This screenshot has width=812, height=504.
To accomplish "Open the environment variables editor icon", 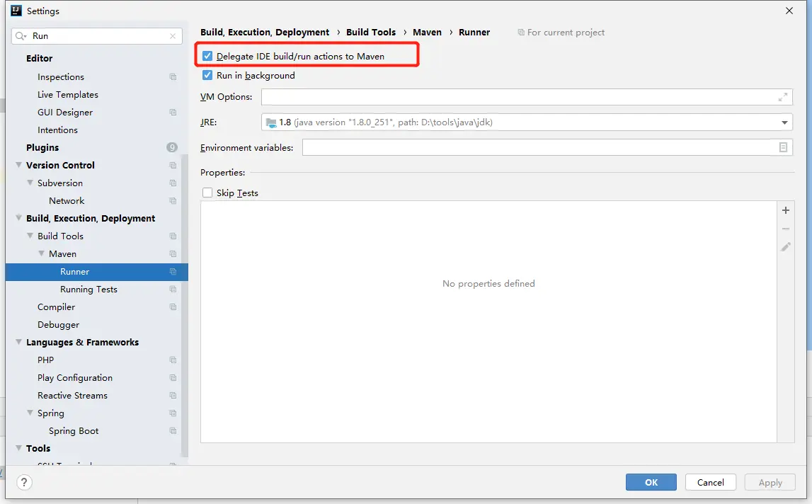I will (x=783, y=147).
